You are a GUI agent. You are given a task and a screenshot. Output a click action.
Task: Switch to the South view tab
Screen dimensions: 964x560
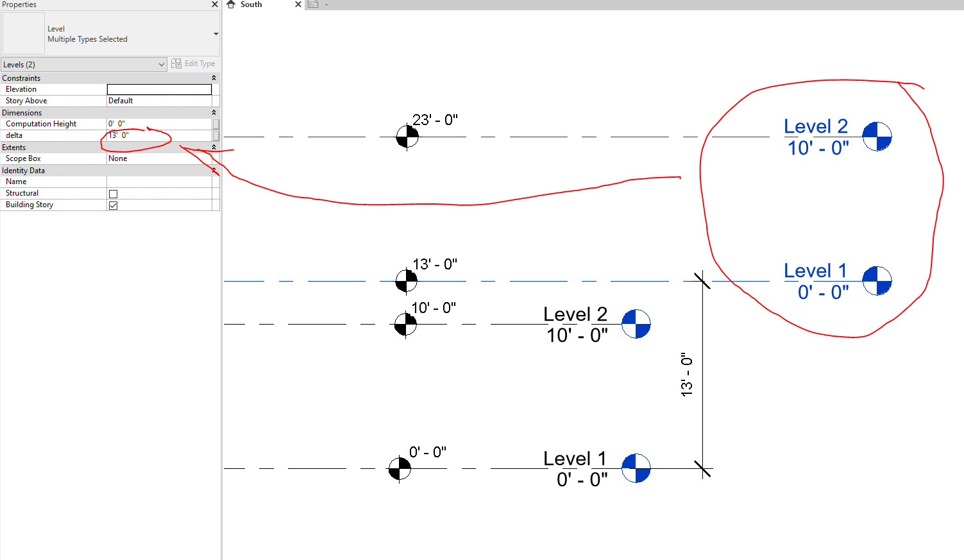coord(250,4)
